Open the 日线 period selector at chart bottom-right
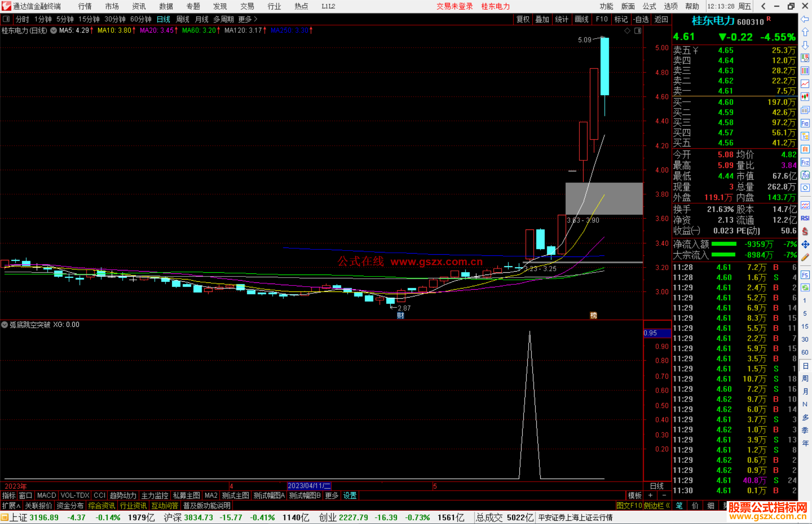Viewport: 812px width, 524px height. (x=657, y=486)
